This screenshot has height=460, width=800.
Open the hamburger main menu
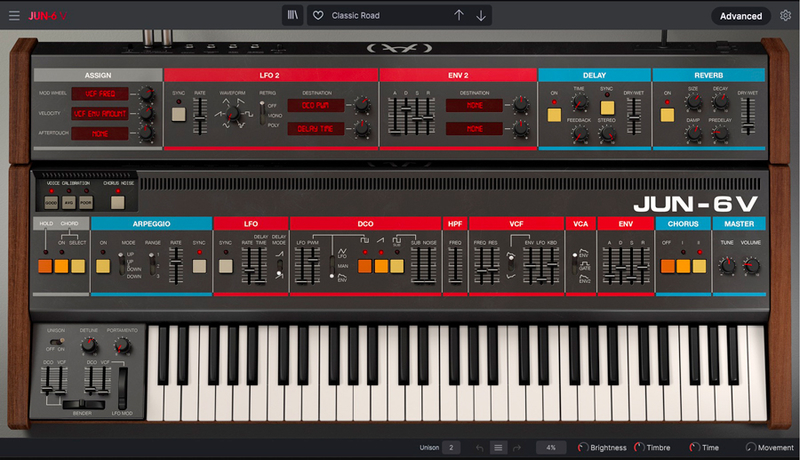pos(14,16)
